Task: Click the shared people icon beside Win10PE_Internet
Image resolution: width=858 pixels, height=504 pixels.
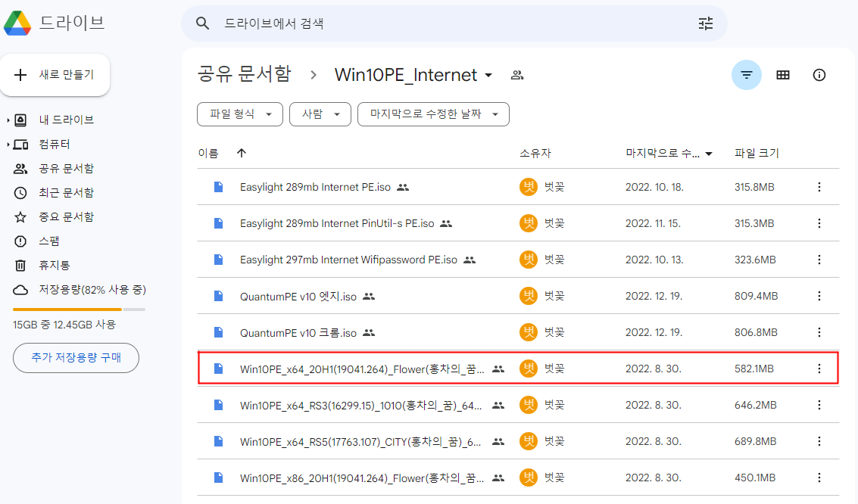Action: click(x=517, y=76)
